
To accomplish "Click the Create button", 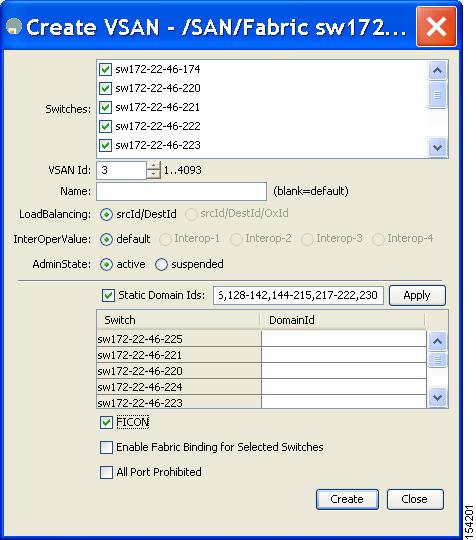I will (347, 499).
